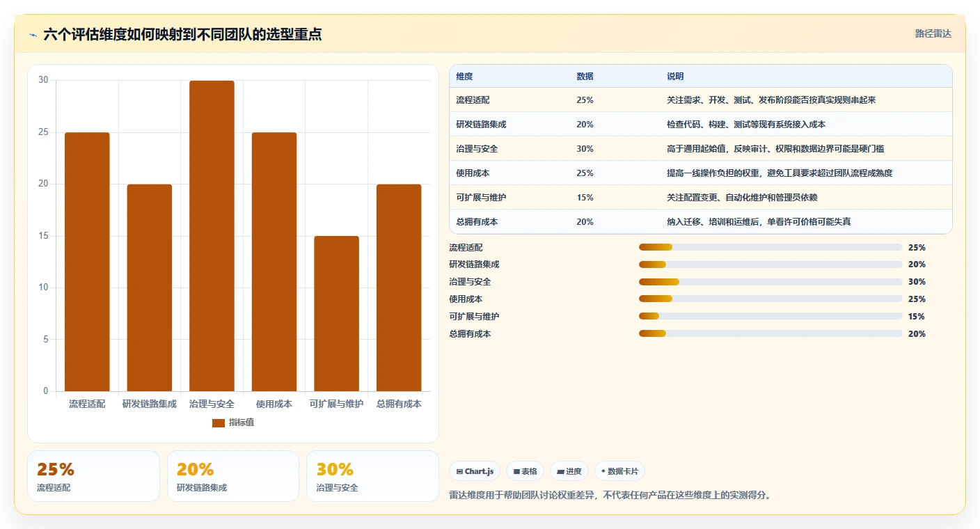Click the 流程适配 bar in chart

[x=87, y=262]
